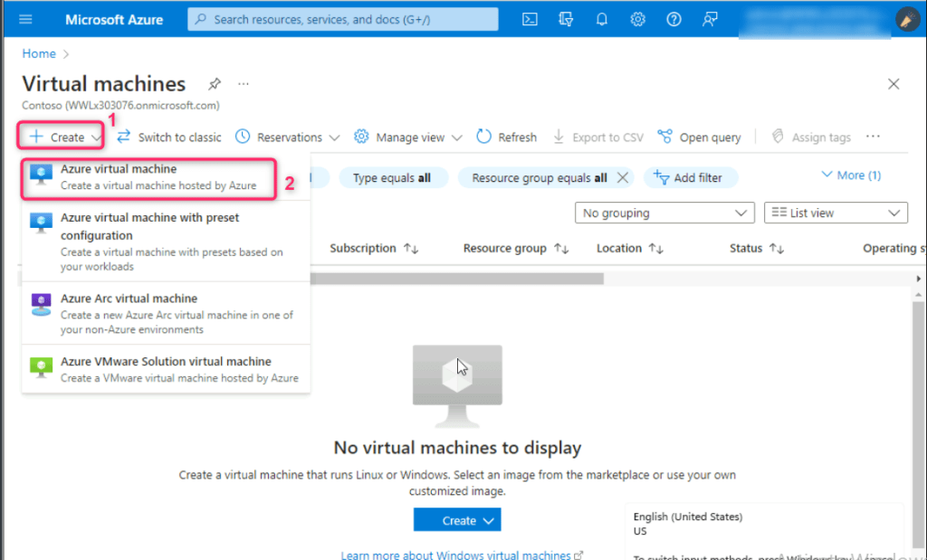This screenshot has height=560, width=927.
Task: Open the Cloud Shell icon in header
Action: click(x=531, y=19)
